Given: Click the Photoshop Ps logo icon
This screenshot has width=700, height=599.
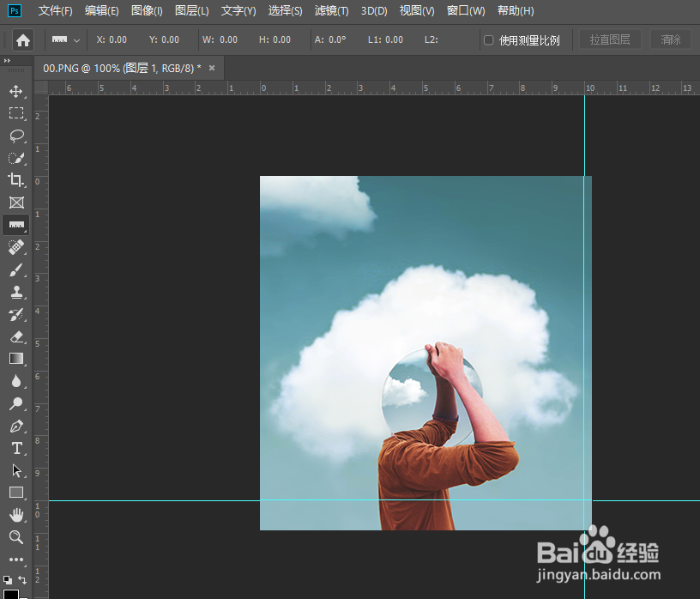Looking at the screenshot, I should click(x=15, y=10).
